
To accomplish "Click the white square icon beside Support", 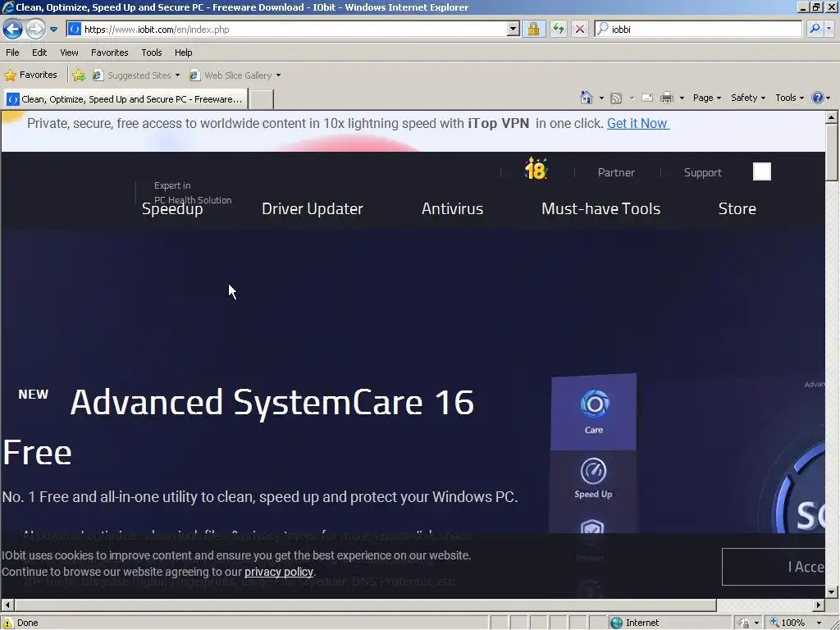I will click(762, 171).
